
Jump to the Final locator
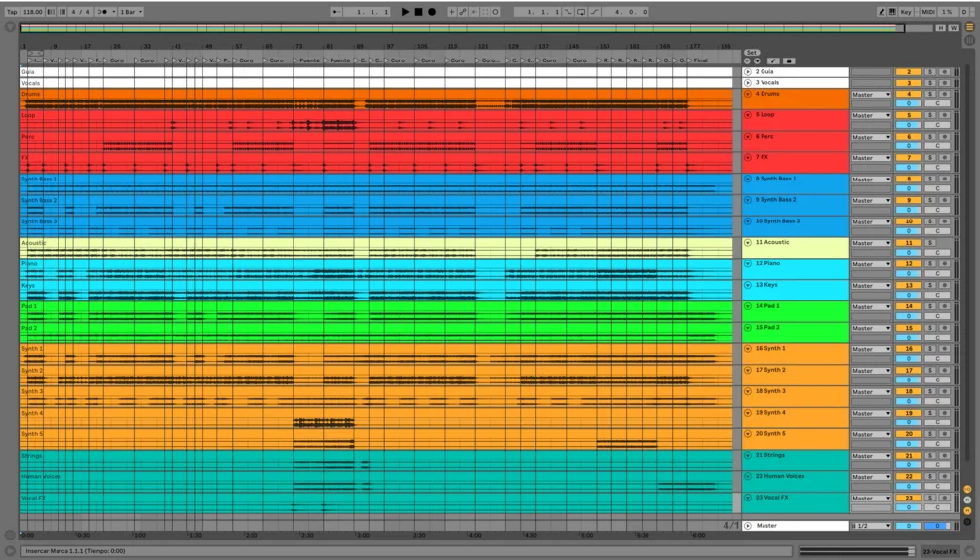[700, 60]
